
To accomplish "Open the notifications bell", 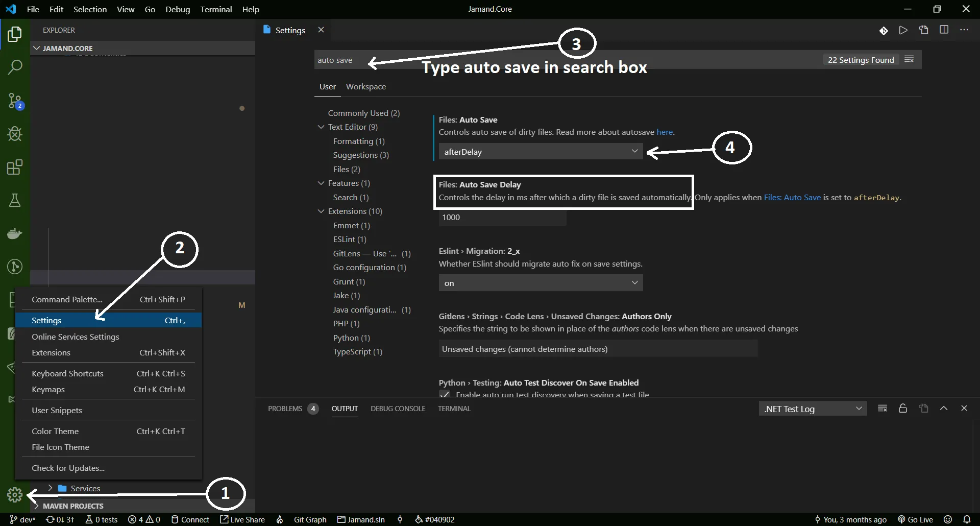I will pyautogui.click(x=967, y=519).
